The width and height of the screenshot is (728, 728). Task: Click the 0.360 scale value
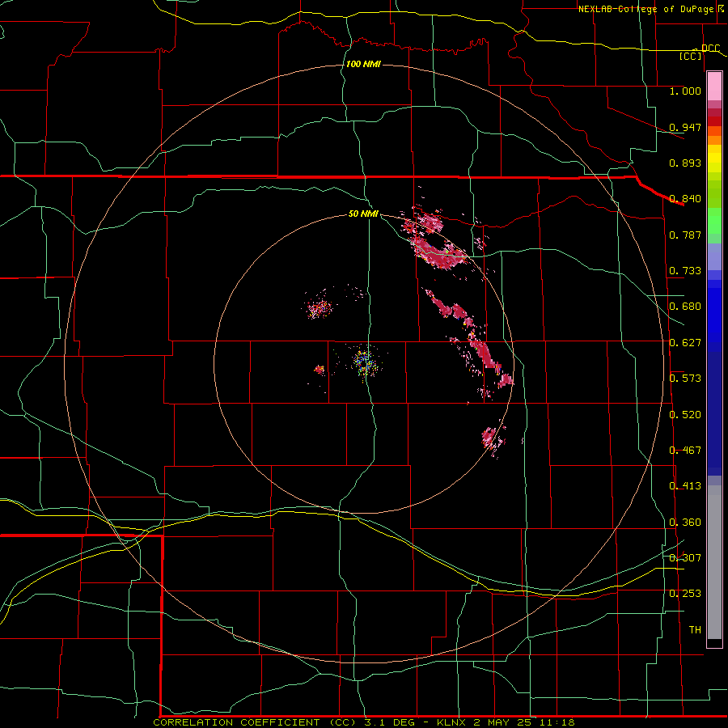pyautogui.click(x=685, y=523)
